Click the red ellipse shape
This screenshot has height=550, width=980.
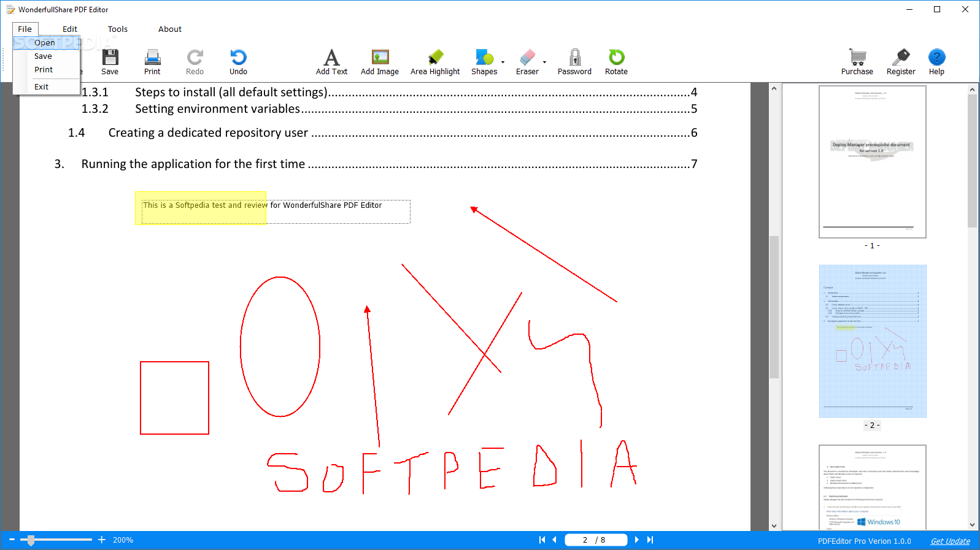click(x=280, y=347)
